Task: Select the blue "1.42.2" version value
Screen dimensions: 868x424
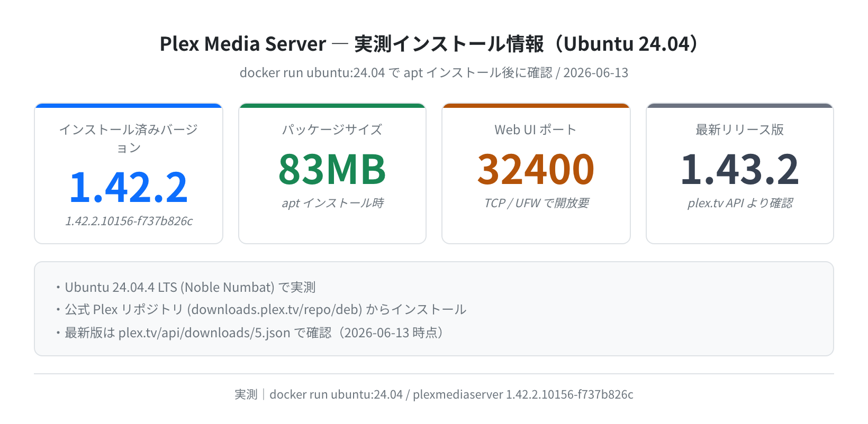Action: pyautogui.click(x=129, y=187)
